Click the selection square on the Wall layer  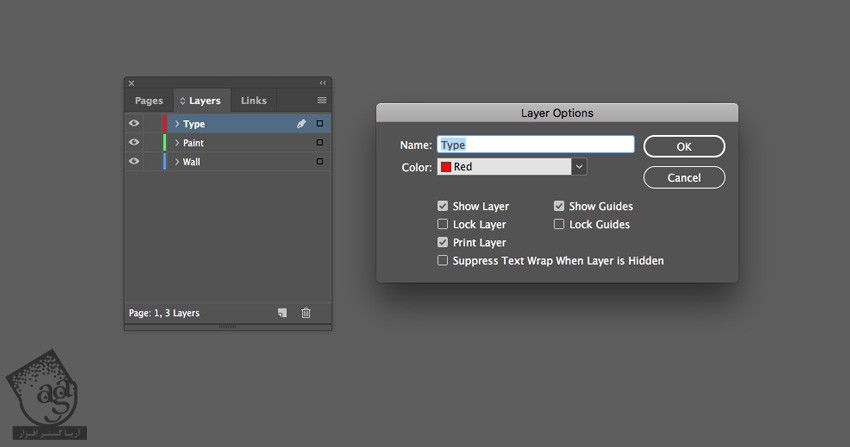point(320,161)
